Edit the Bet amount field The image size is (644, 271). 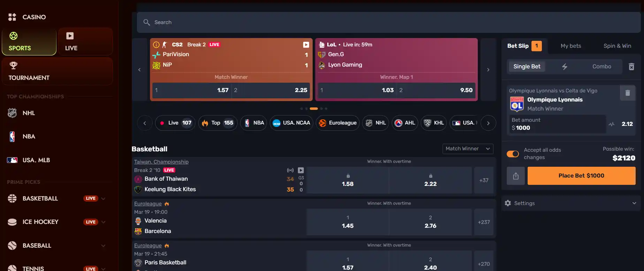click(557, 124)
